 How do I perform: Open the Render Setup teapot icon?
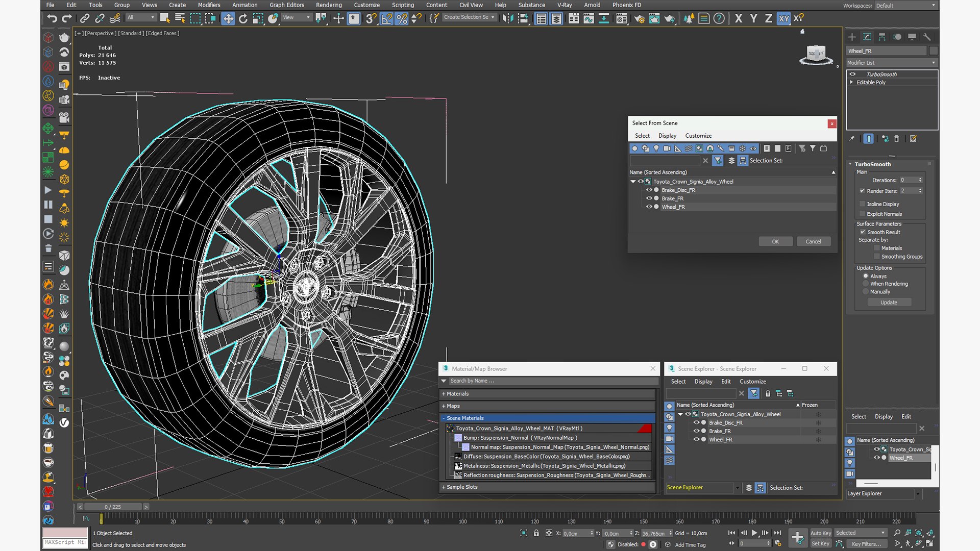coord(639,19)
